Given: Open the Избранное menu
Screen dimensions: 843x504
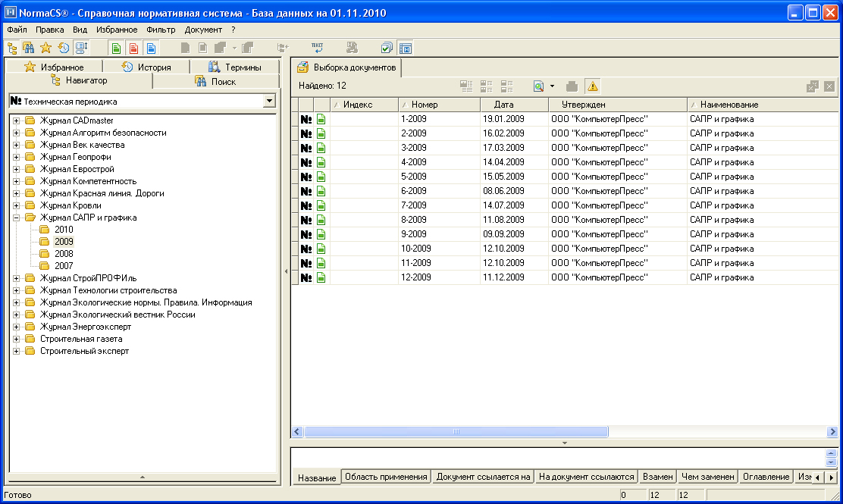Looking at the screenshot, I should (117, 30).
